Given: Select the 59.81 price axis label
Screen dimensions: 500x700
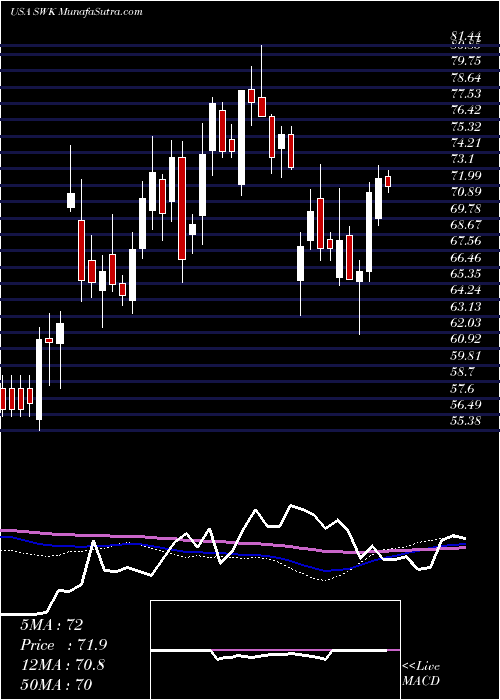Looking at the screenshot, I should (465, 356).
